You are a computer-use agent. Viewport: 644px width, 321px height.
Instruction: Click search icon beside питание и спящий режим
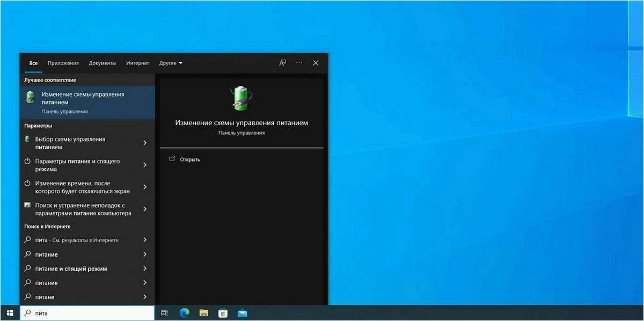[x=28, y=268]
